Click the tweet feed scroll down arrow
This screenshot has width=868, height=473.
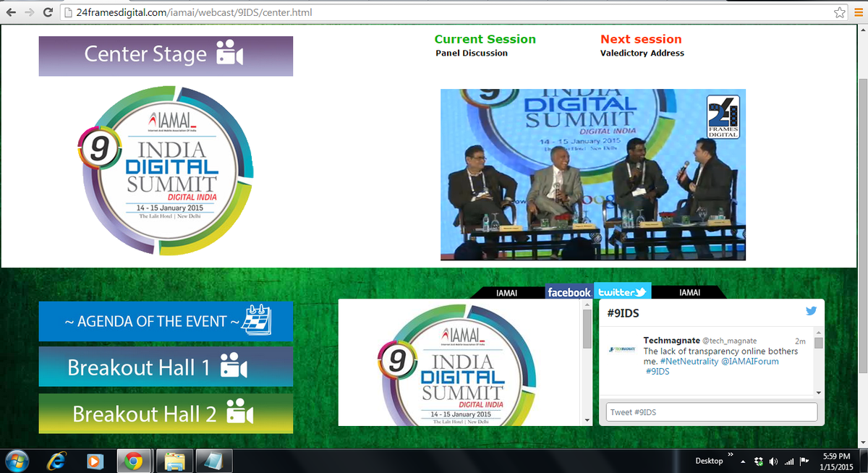[x=818, y=393]
